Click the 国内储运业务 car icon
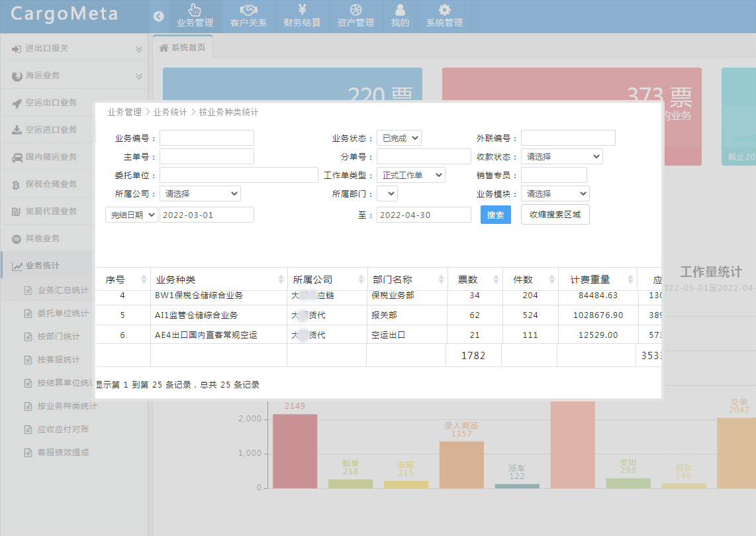756x536 pixels. point(17,157)
